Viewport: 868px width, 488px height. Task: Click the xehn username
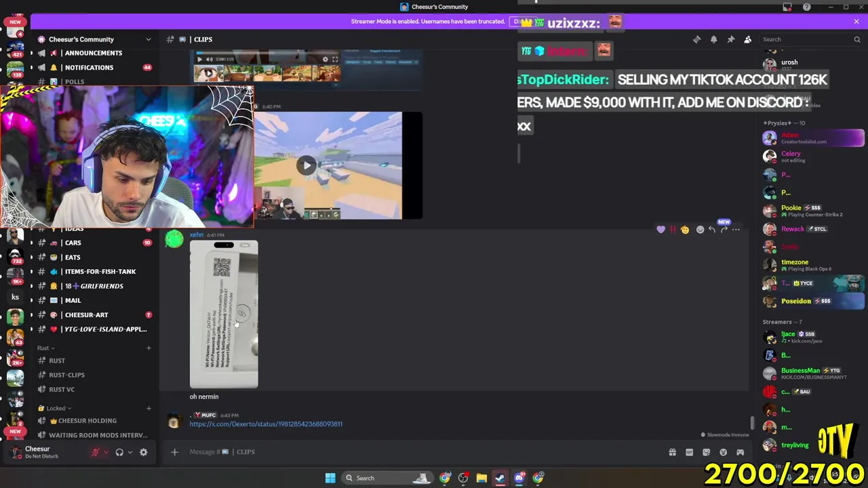coord(196,235)
